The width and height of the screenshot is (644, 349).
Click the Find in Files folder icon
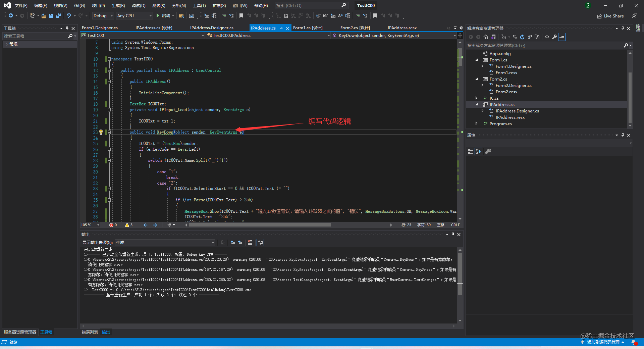coord(181,16)
